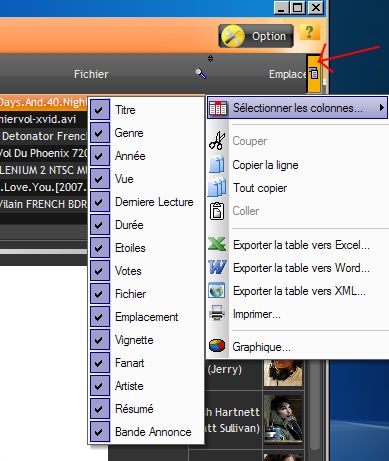Click the yellow question mark help icon

(x=310, y=32)
